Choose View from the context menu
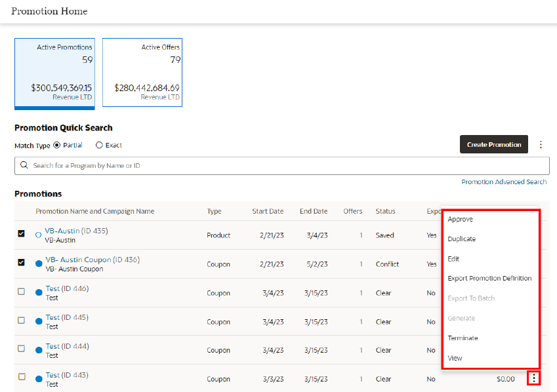The width and height of the screenshot is (557, 392). [x=455, y=358]
